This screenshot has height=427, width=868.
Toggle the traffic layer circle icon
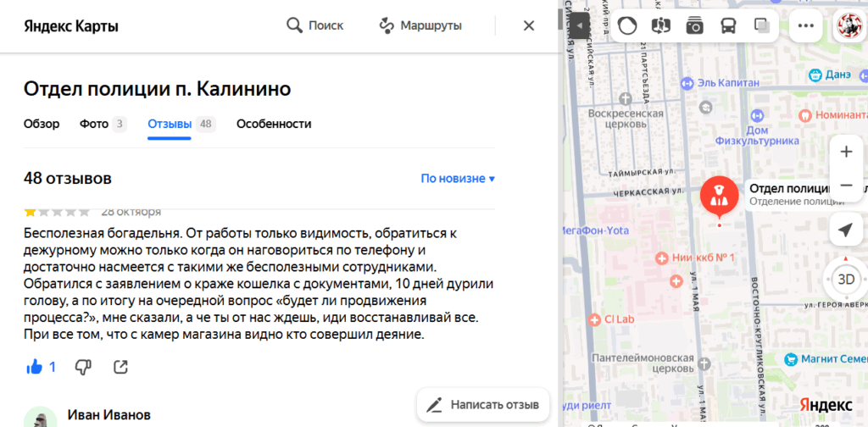tap(627, 25)
